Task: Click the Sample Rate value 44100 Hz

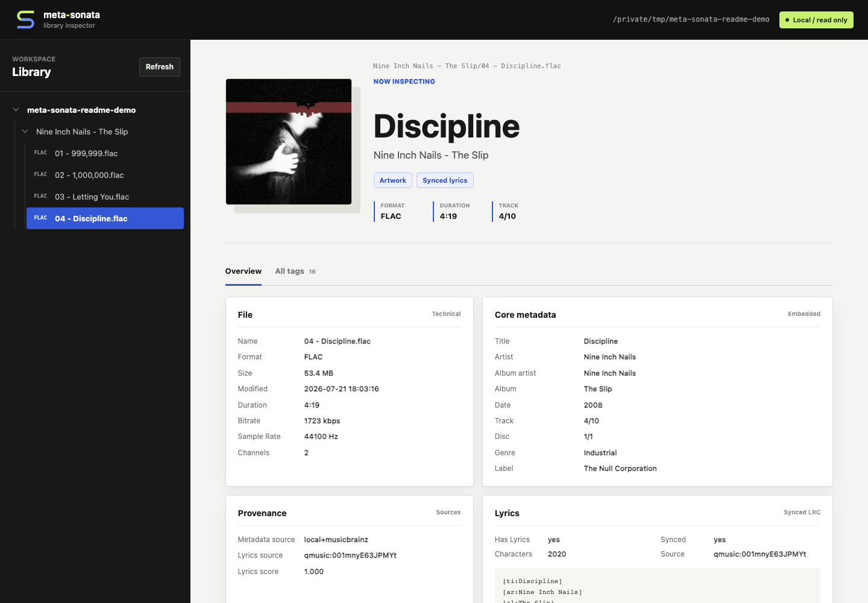Action: (321, 437)
